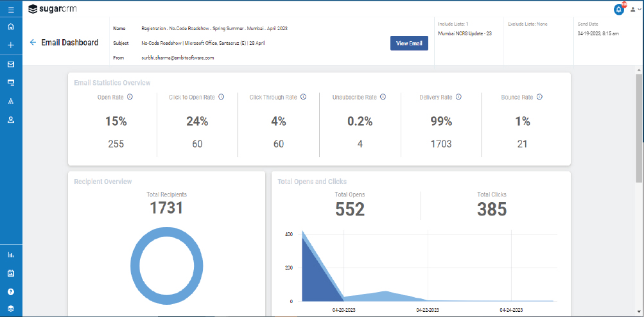Show info for Click to Open Rate
Image resolution: width=644 pixels, height=317 pixels.
(221, 97)
